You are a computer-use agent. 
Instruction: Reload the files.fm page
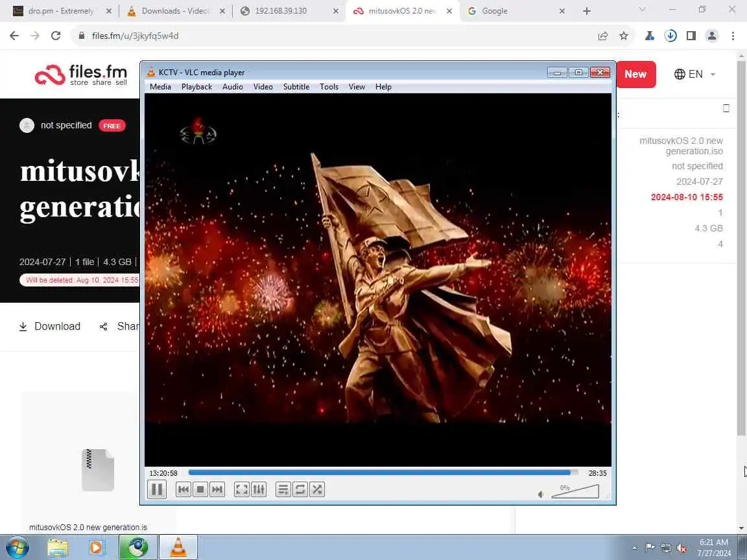56,36
